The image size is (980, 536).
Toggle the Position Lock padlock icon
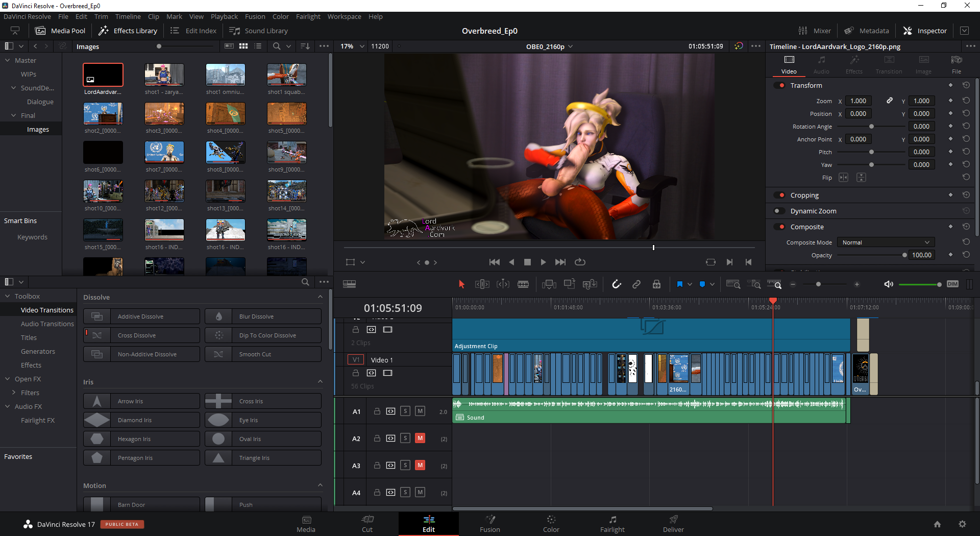[656, 284]
